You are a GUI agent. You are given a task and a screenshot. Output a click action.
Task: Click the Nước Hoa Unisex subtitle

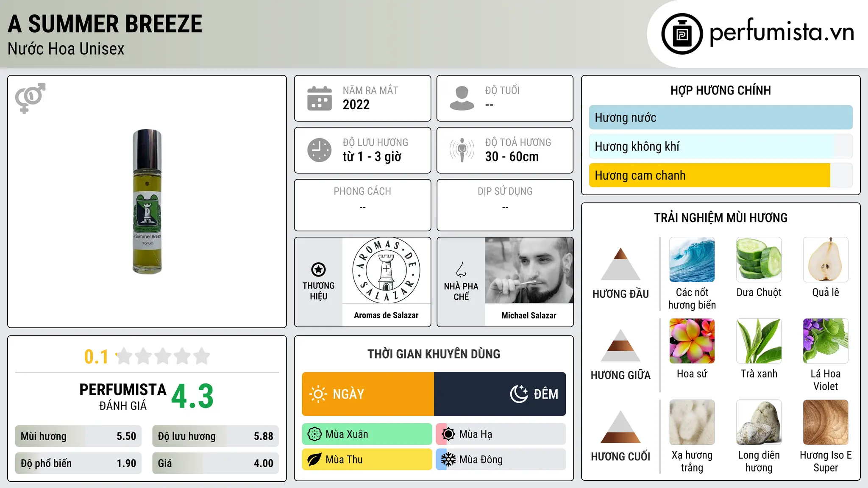pos(66,49)
